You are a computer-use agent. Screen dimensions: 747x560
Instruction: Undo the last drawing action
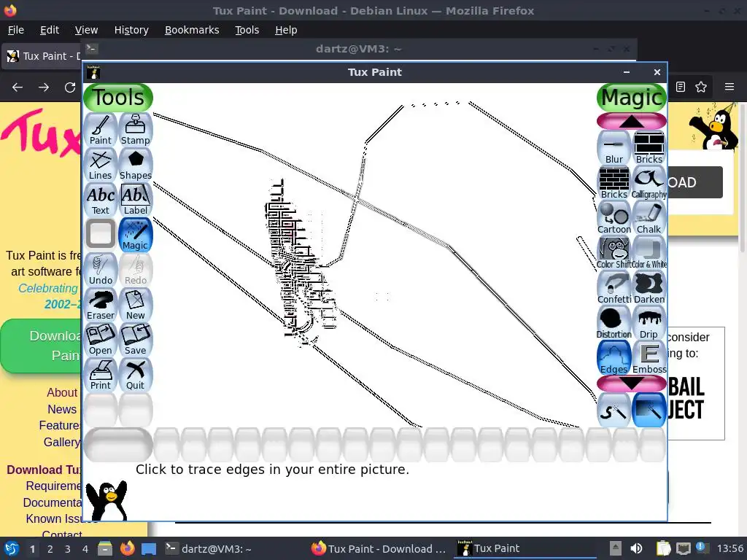101,270
